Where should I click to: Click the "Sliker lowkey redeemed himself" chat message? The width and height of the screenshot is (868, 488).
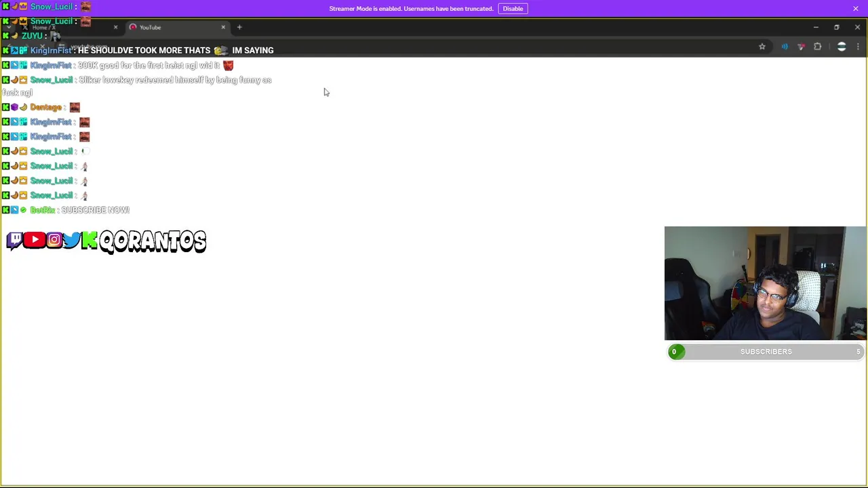[x=137, y=86]
